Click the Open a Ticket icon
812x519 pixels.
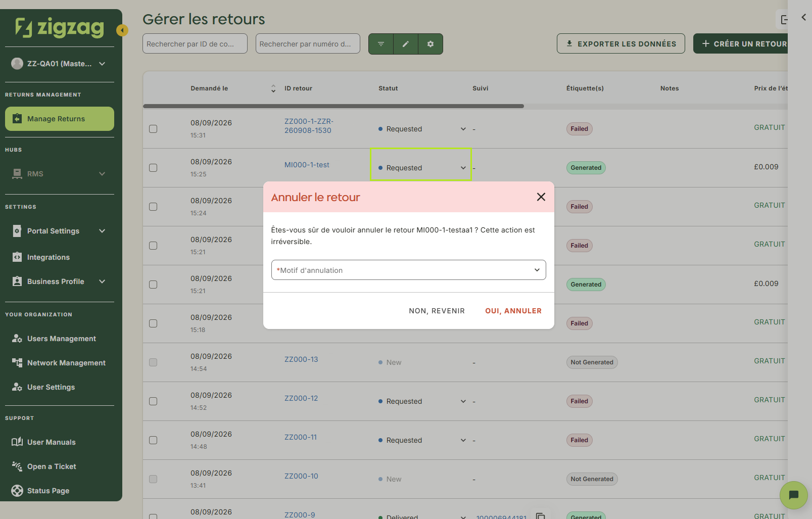click(17, 466)
